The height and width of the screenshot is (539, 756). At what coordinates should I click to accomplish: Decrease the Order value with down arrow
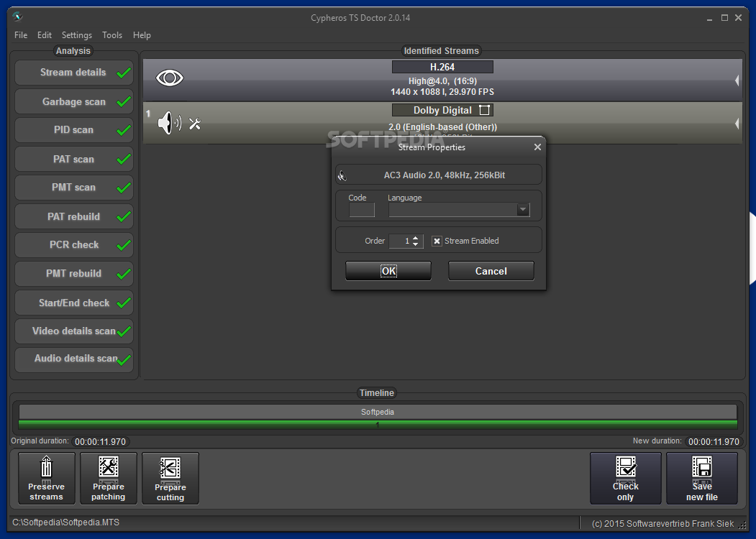click(x=416, y=244)
